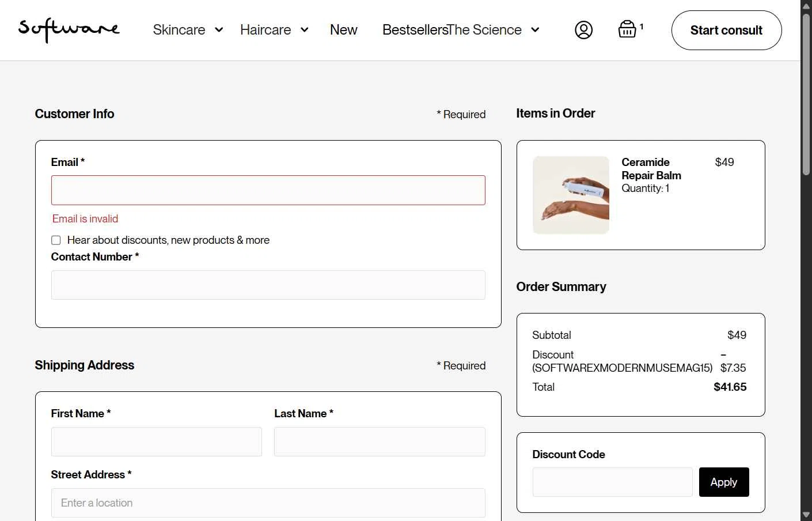The width and height of the screenshot is (812, 521).
Task: Click the Discount Code input
Action: pos(613,482)
